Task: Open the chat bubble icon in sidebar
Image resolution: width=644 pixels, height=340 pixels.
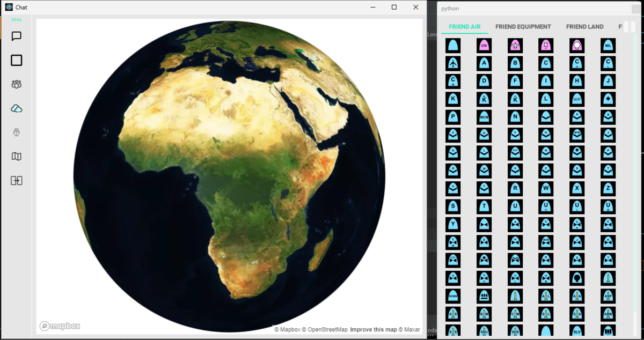Action: coord(17,36)
